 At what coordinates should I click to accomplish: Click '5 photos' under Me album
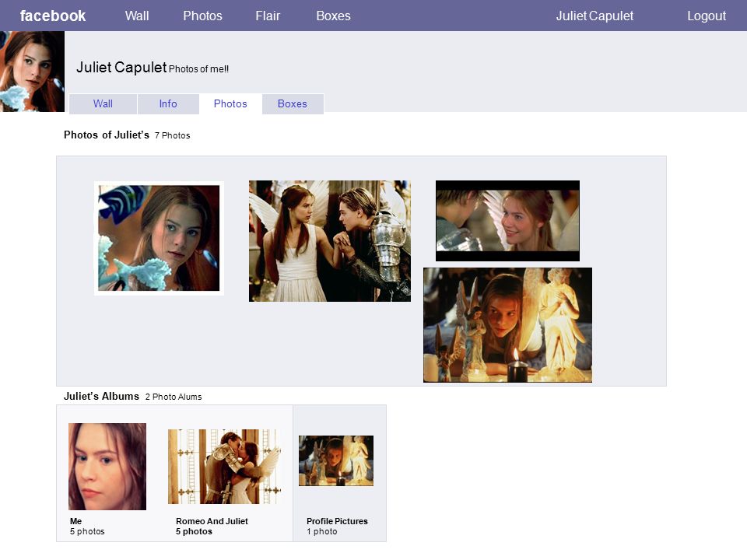[87, 531]
